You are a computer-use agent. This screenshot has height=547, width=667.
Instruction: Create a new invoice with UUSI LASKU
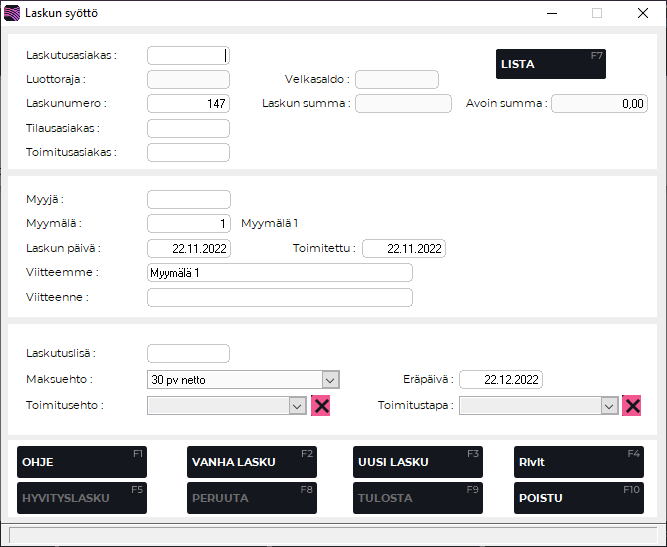[418, 462]
